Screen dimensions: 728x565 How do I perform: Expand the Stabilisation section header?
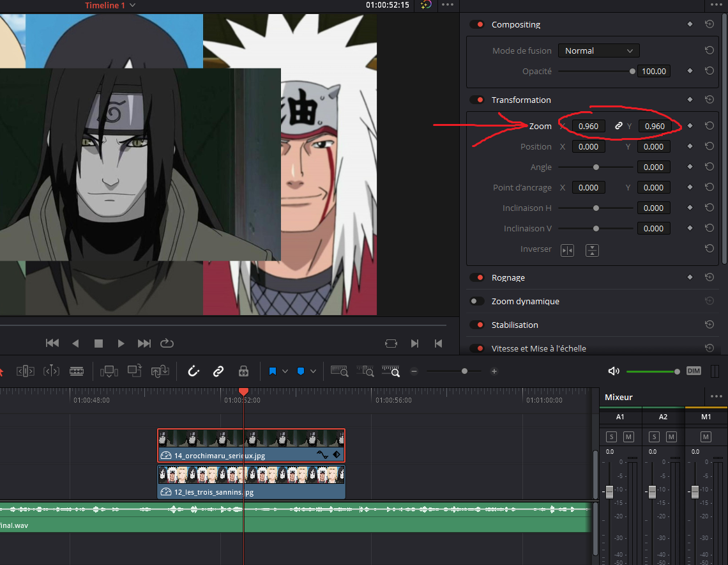pos(515,325)
